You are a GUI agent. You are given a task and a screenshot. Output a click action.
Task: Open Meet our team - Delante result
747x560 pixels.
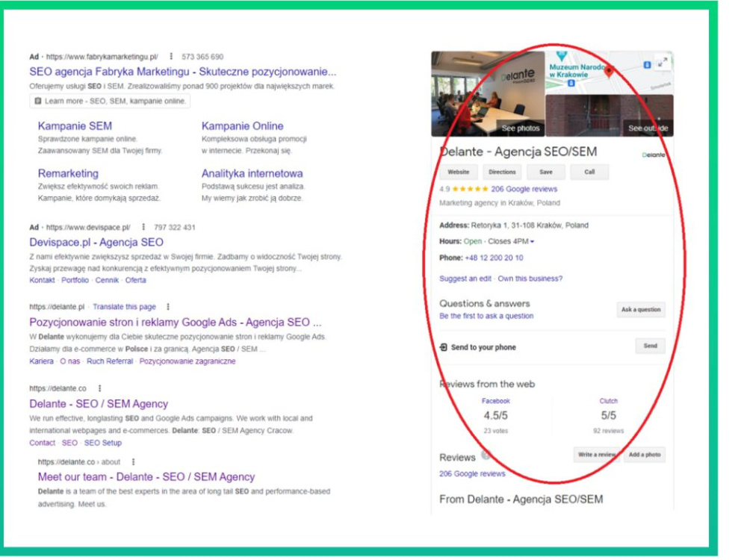[146, 477]
